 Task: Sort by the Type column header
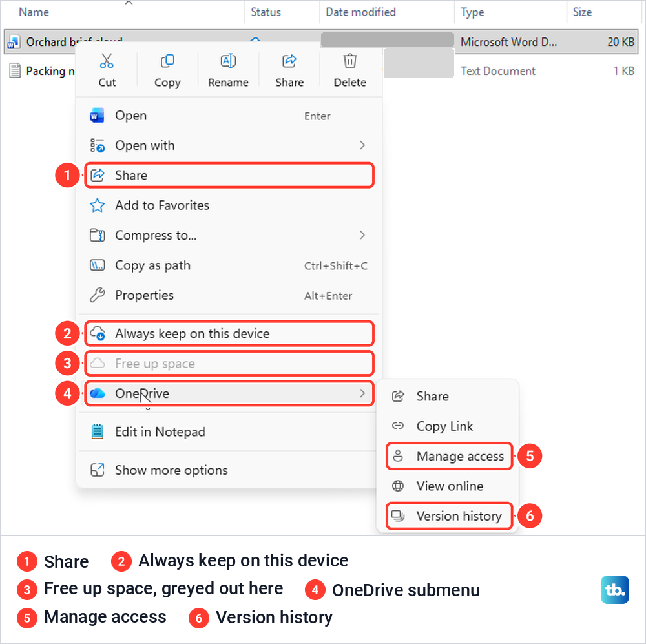pyautogui.click(x=472, y=12)
